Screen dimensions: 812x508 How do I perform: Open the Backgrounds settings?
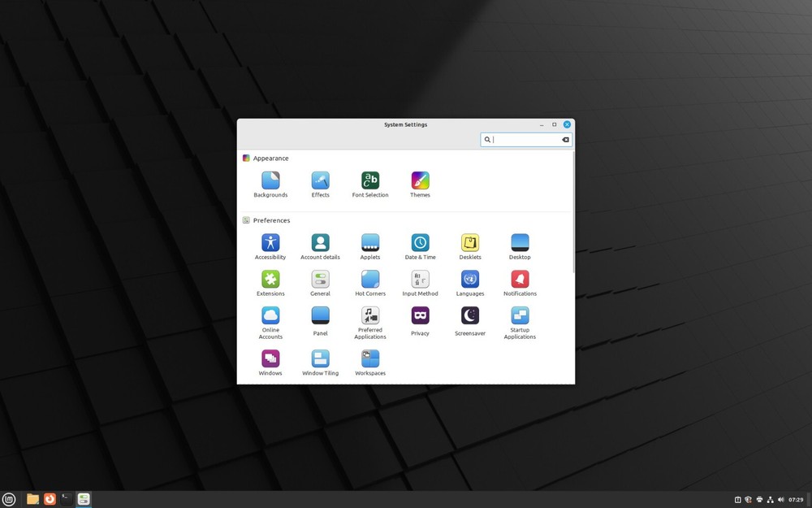(x=270, y=182)
